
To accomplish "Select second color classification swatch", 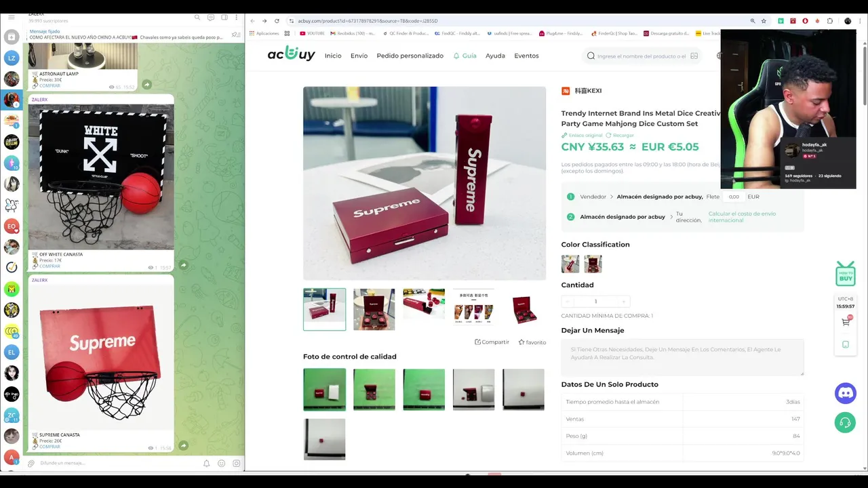I will click(593, 264).
